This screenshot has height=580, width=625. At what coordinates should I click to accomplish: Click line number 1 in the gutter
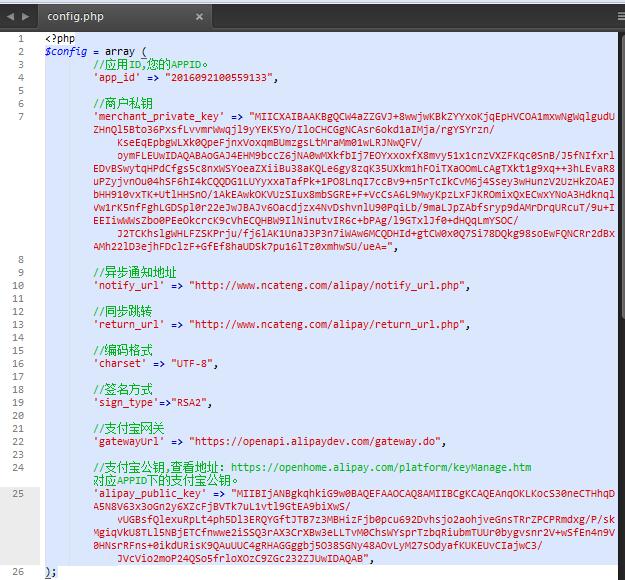[20, 39]
